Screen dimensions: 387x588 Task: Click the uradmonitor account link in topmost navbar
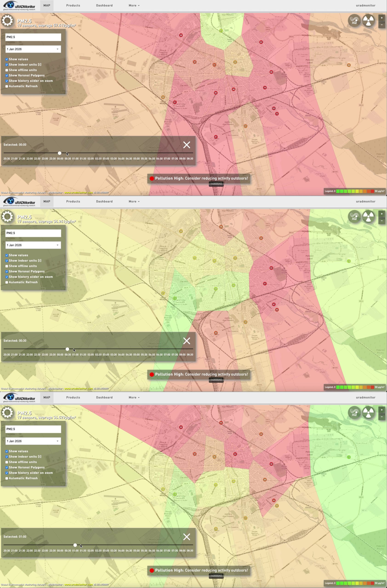click(x=365, y=6)
